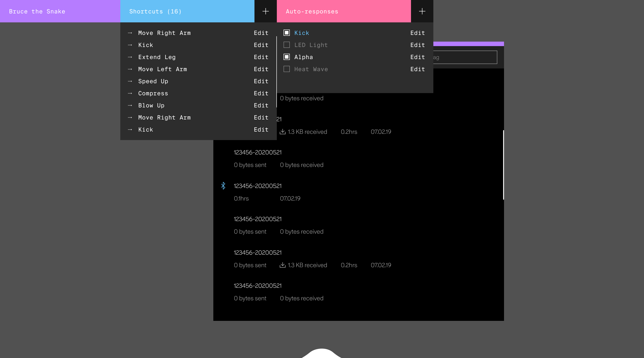The width and height of the screenshot is (644, 358).
Task: Click the session log vertical scrollbar
Action: [503, 165]
